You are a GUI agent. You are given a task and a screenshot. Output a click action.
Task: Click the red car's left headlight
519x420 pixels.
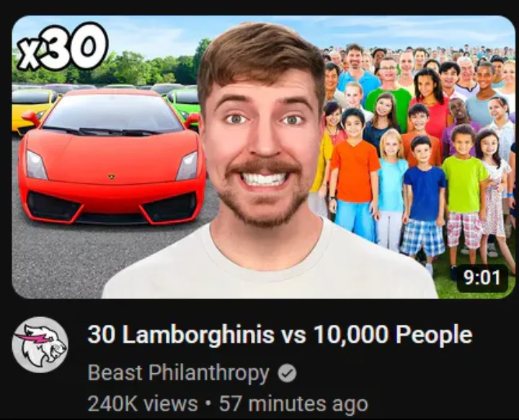(x=37, y=165)
